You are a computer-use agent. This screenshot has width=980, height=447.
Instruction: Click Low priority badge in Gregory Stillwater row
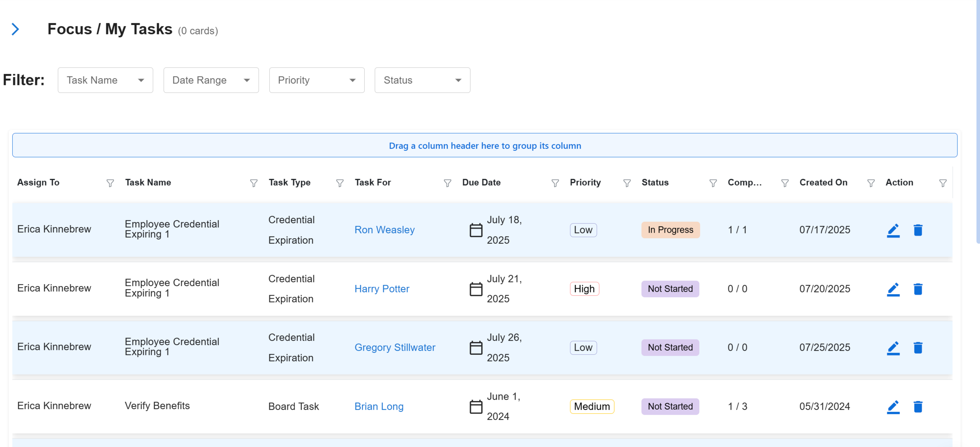click(x=583, y=347)
